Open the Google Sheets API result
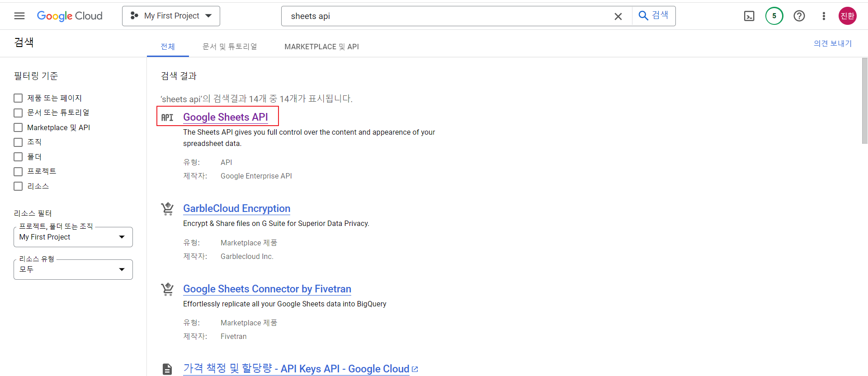This screenshot has width=868, height=376. tap(226, 117)
